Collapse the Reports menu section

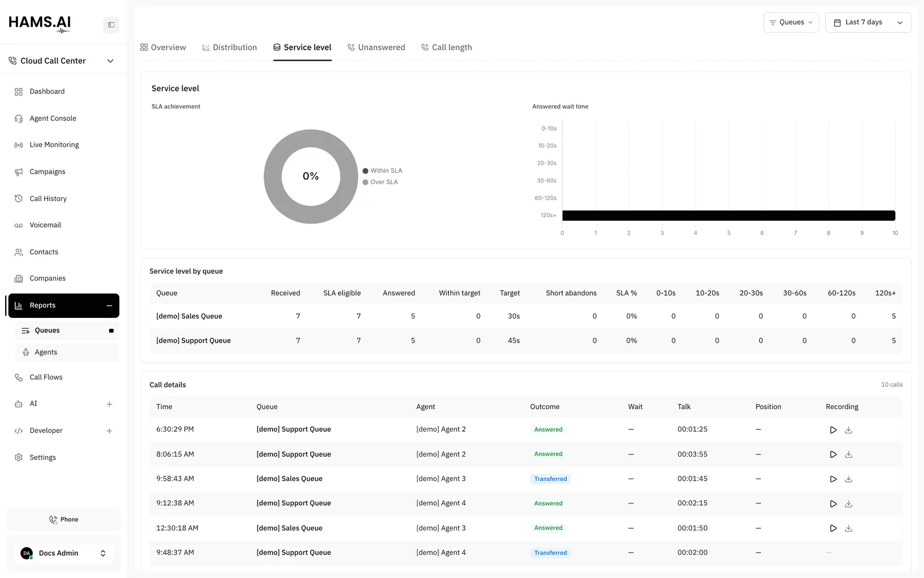pyautogui.click(x=109, y=306)
